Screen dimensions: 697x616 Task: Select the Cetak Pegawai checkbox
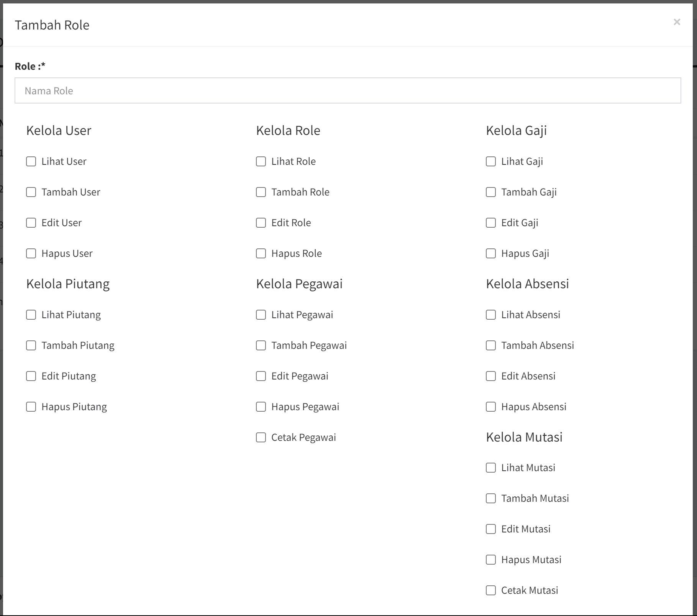(x=261, y=437)
